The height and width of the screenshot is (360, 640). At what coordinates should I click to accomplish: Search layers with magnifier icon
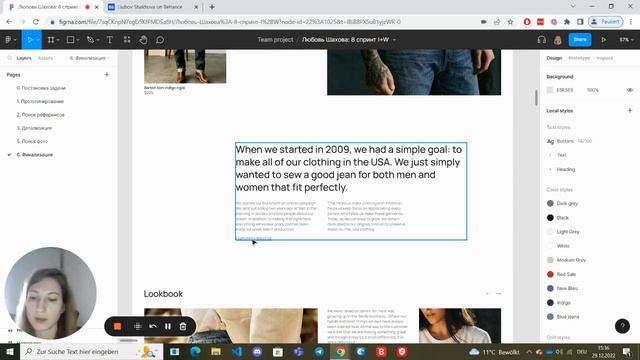point(9,58)
